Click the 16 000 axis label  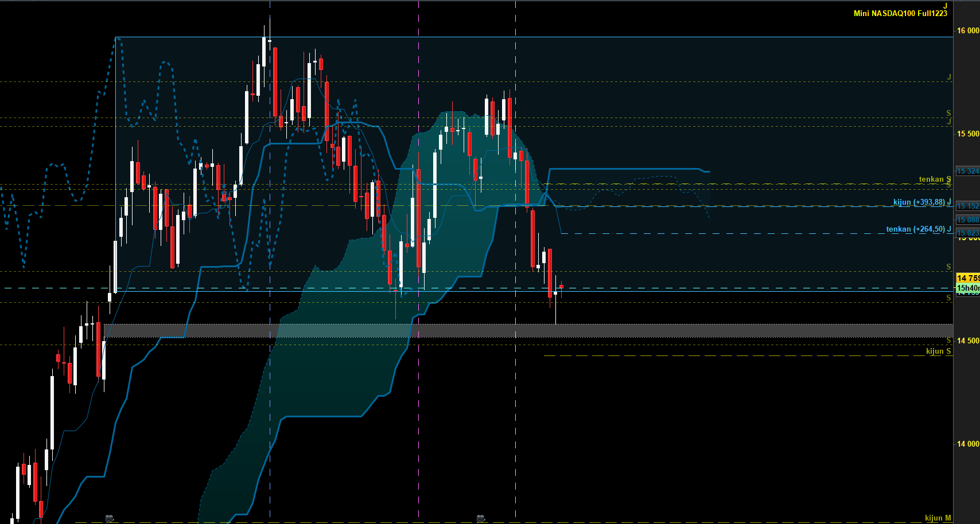point(967,31)
